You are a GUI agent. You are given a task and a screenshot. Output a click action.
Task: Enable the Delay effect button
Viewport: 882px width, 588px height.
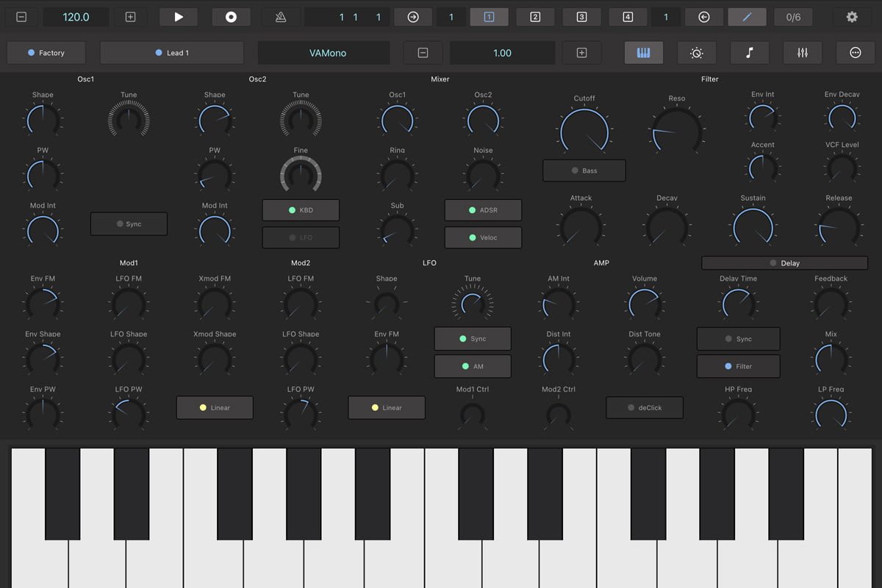[x=784, y=263]
